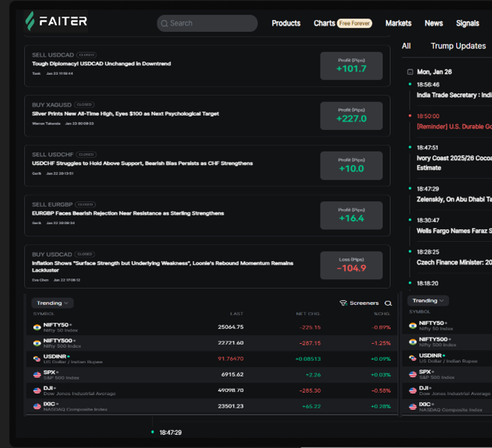The height and width of the screenshot is (448, 492).
Task: Select USDINR in the right panel list
Action: click(447, 358)
